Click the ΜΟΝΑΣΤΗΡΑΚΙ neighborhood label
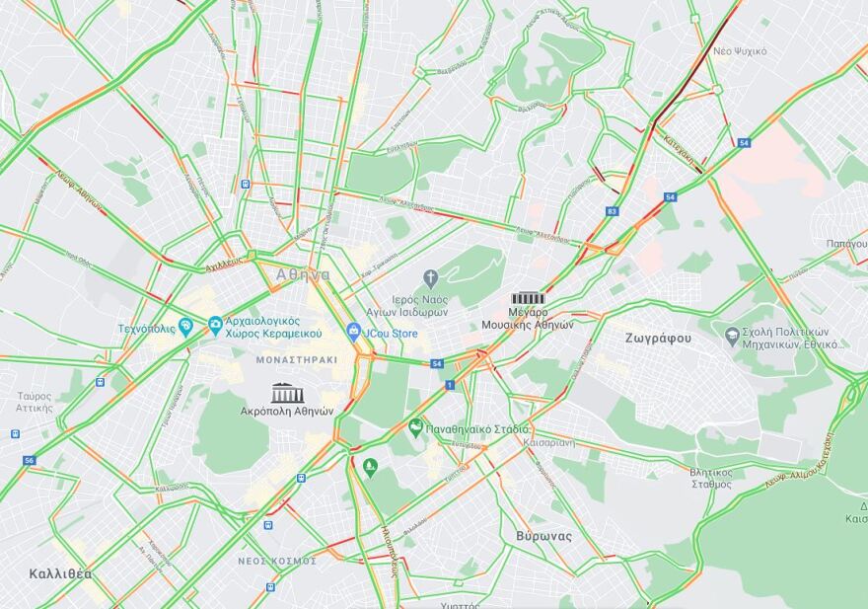This screenshot has width=868, height=609. (x=297, y=359)
